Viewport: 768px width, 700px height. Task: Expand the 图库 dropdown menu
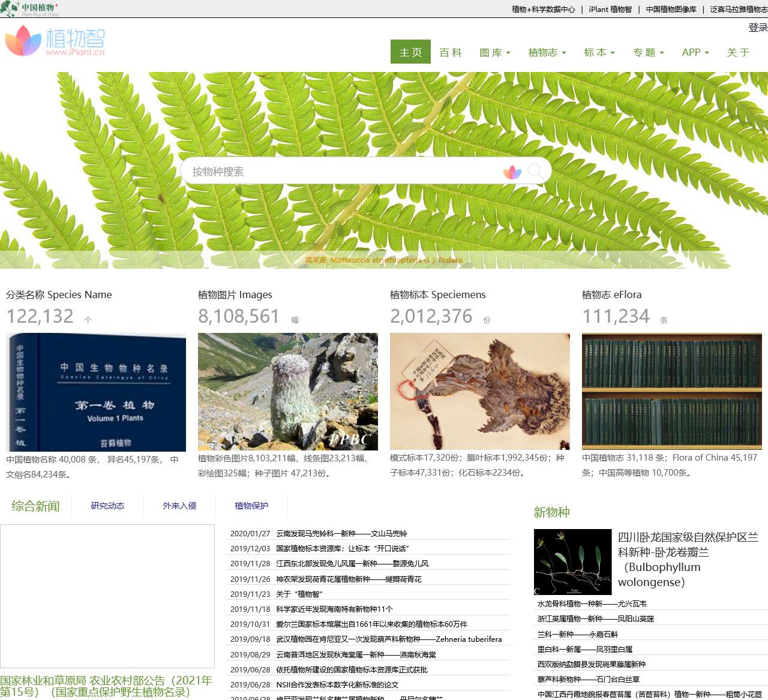[x=494, y=52]
